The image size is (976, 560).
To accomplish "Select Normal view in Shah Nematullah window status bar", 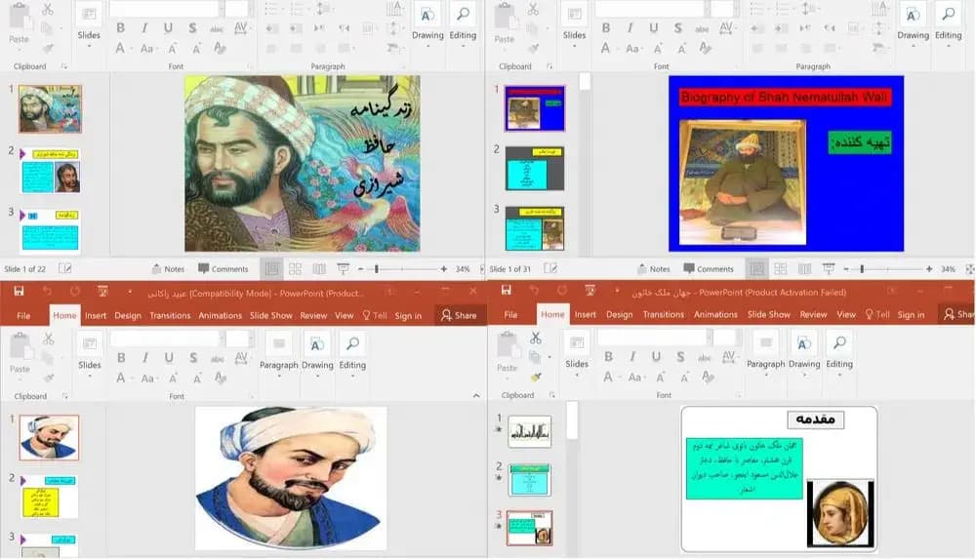I will [757, 269].
